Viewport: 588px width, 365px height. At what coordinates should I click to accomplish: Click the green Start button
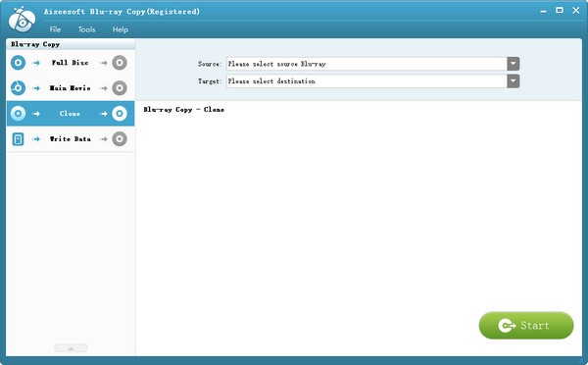coord(526,325)
